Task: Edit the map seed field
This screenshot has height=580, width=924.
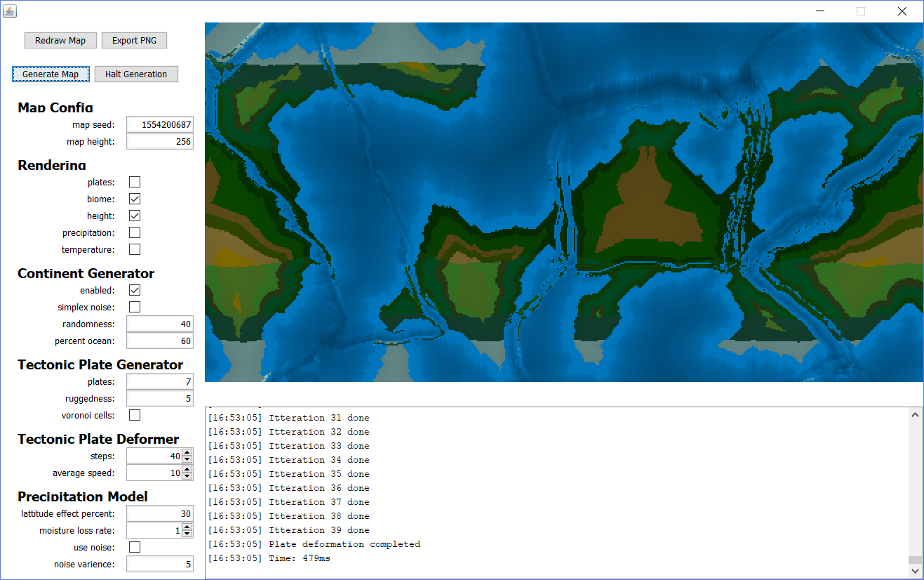Action: 160,124
